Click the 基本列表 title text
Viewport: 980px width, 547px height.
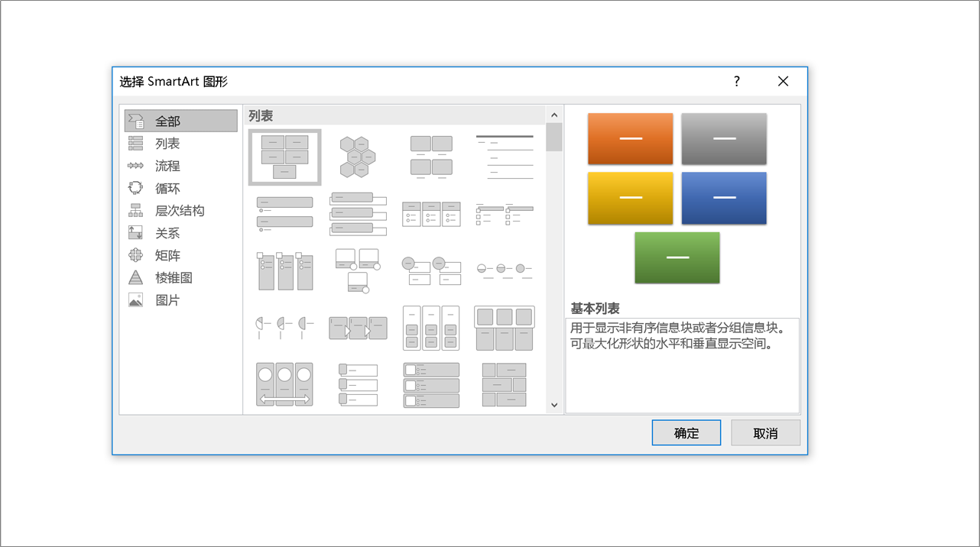pyautogui.click(x=595, y=309)
